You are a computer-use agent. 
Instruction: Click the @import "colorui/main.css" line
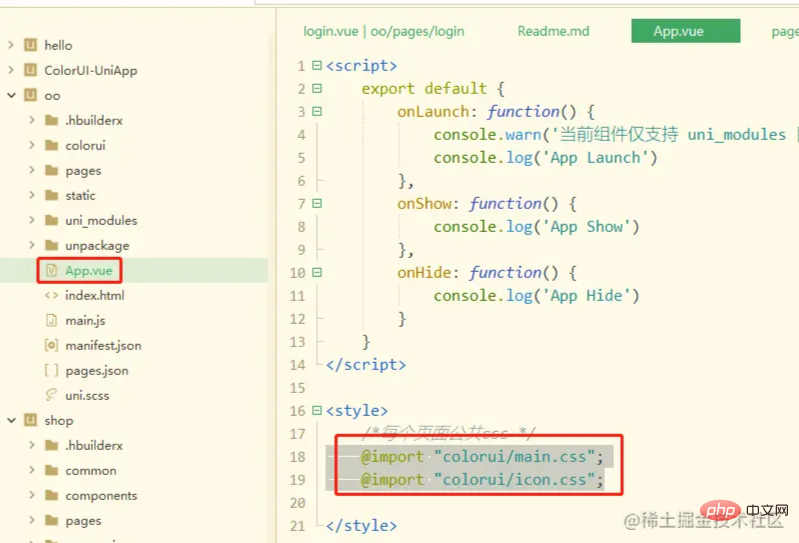482,456
